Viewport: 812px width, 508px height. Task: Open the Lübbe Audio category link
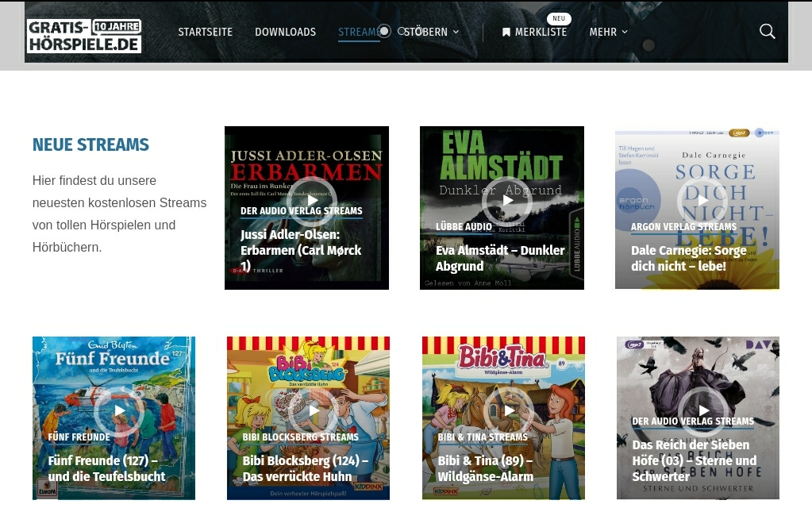tap(464, 227)
